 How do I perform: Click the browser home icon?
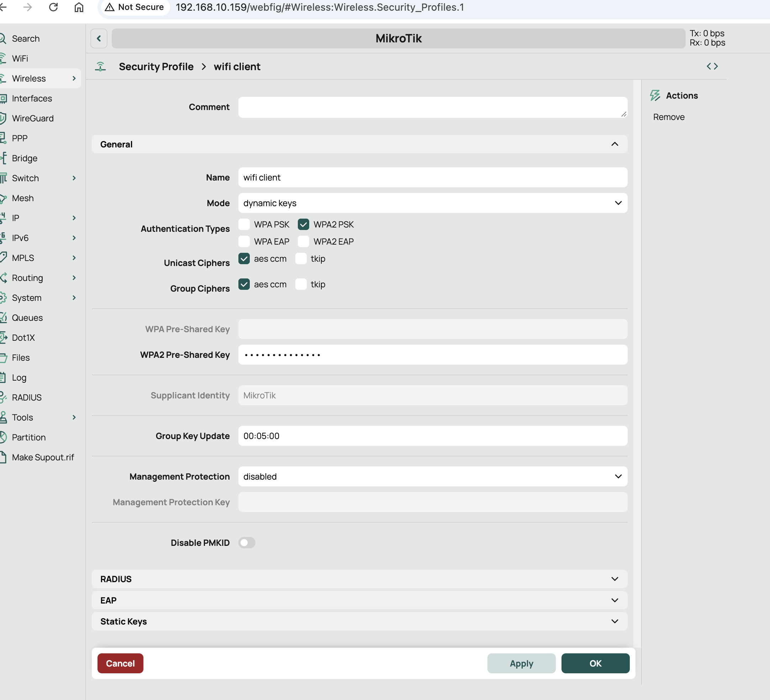pyautogui.click(x=79, y=7)
